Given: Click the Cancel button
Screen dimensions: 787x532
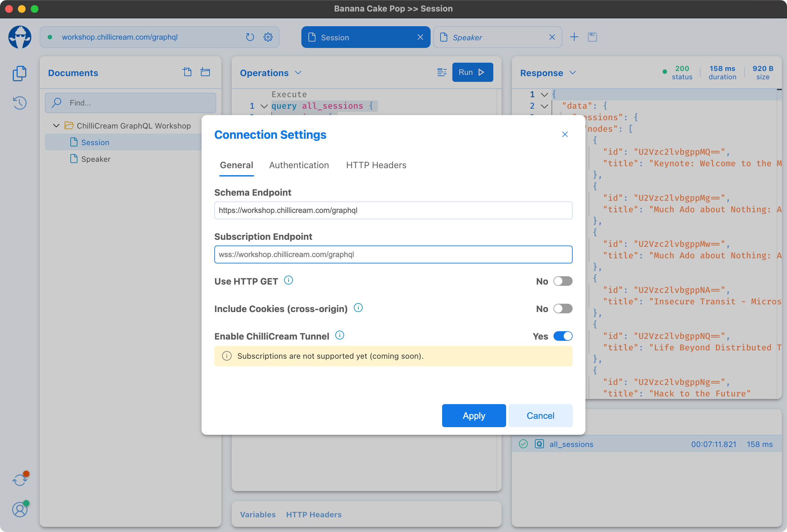Looking at the screenshot, I should click(540, 416).
